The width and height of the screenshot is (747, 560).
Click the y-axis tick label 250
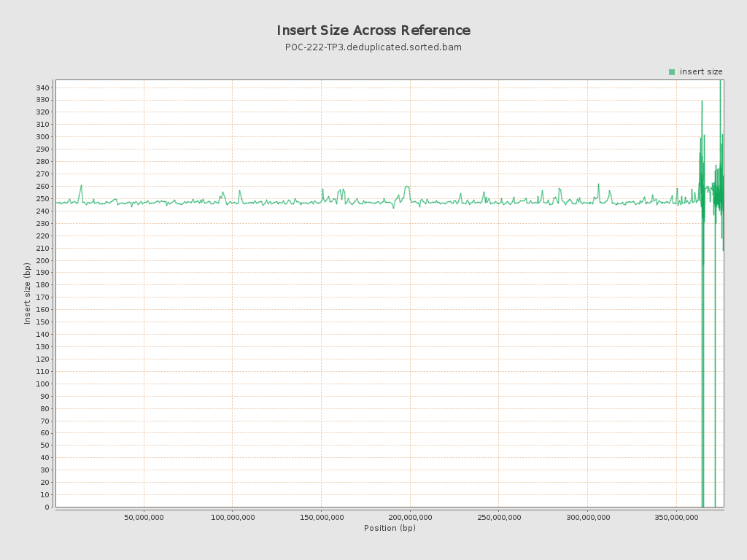pyautogui.click(x=42, y=198)
